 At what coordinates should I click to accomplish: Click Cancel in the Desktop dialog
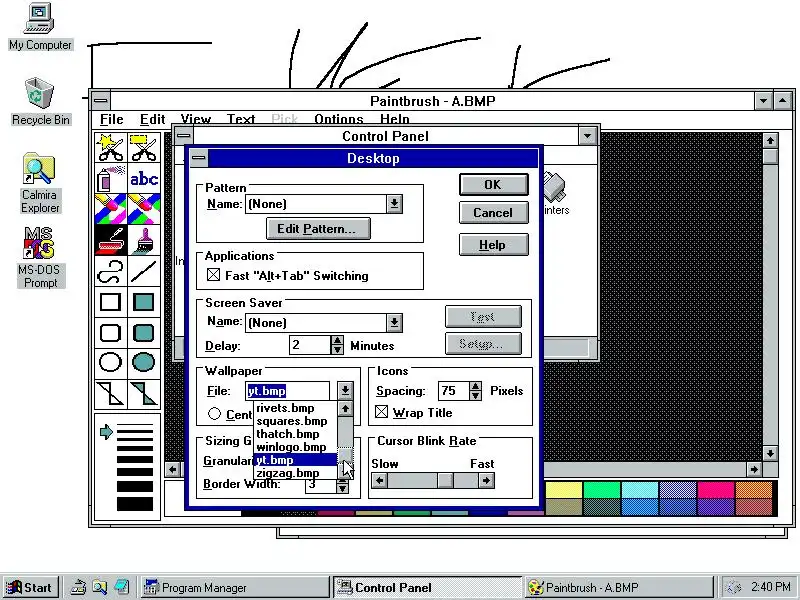point(493,213)
